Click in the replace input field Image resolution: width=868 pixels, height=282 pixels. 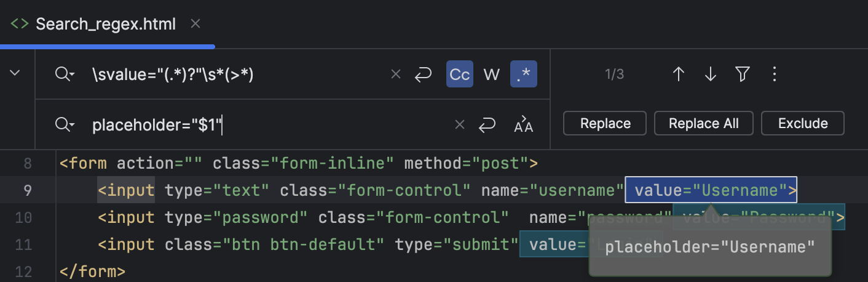pos(307,125)
